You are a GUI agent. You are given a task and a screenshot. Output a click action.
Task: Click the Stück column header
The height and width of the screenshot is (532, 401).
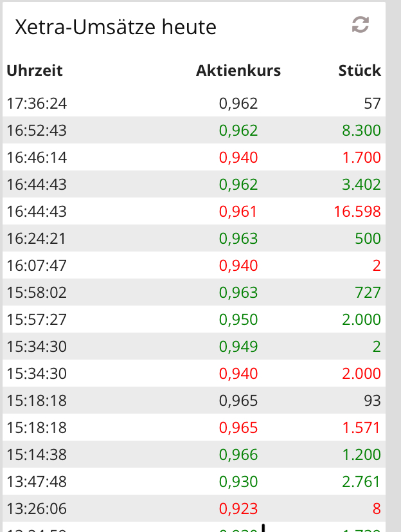pyautogui.click(x=360, y=71)
